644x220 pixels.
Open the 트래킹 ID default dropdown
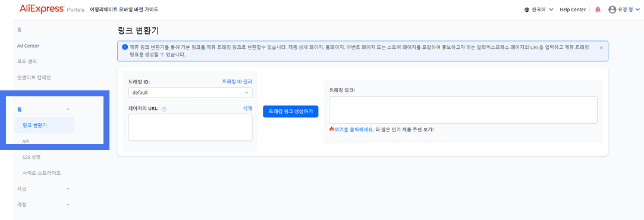[190, 93]
